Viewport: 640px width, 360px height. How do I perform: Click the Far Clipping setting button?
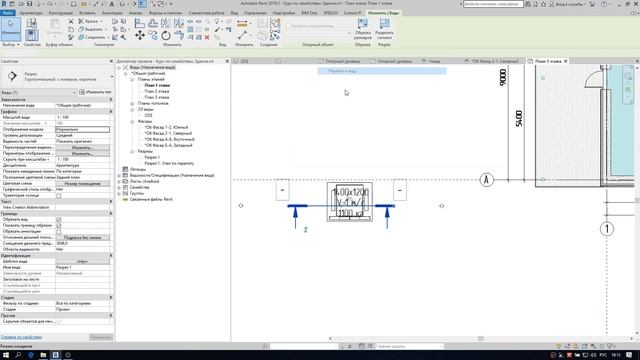[x=82, y=238]
